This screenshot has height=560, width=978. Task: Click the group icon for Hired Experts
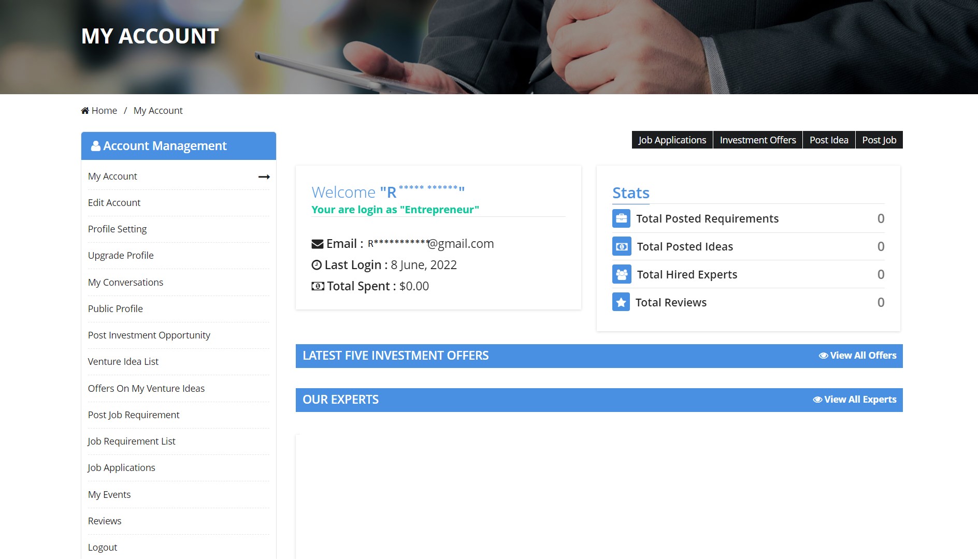click(x=621, y=274)
